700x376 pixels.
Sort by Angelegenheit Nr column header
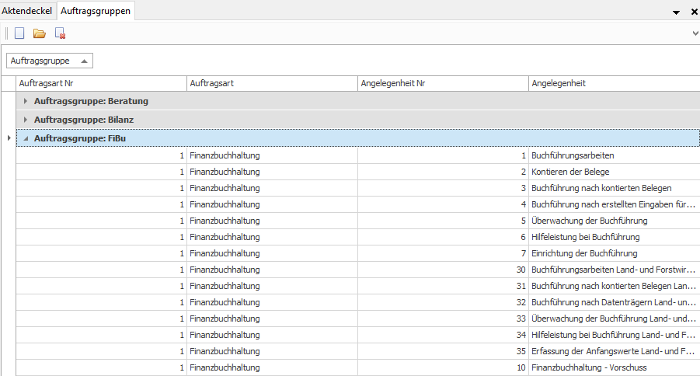pyautogui.click(x=443, y=83)
